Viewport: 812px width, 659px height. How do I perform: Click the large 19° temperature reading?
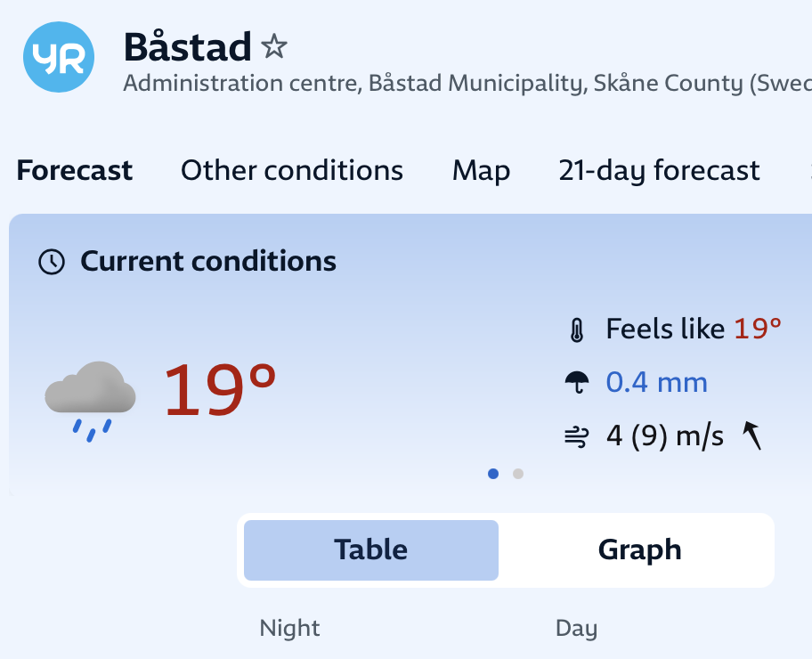click(220, 389)
